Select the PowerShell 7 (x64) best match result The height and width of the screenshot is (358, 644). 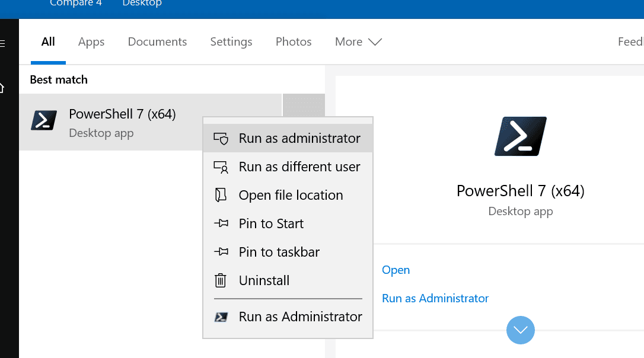click(151, 122)
